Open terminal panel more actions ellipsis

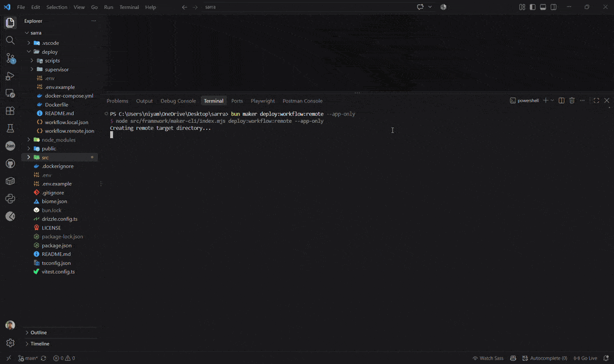(582, 100)
